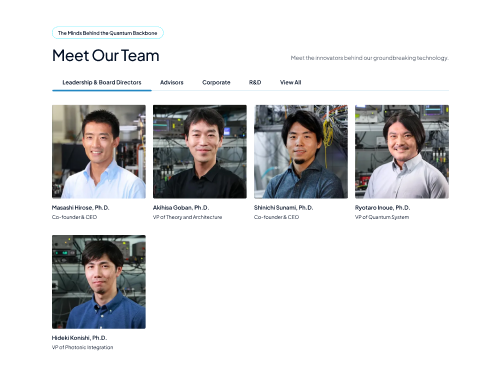Open Hideki Konishi's portrait photo
This screenshot has height=368, width=480.
click(x=99, y=282)
